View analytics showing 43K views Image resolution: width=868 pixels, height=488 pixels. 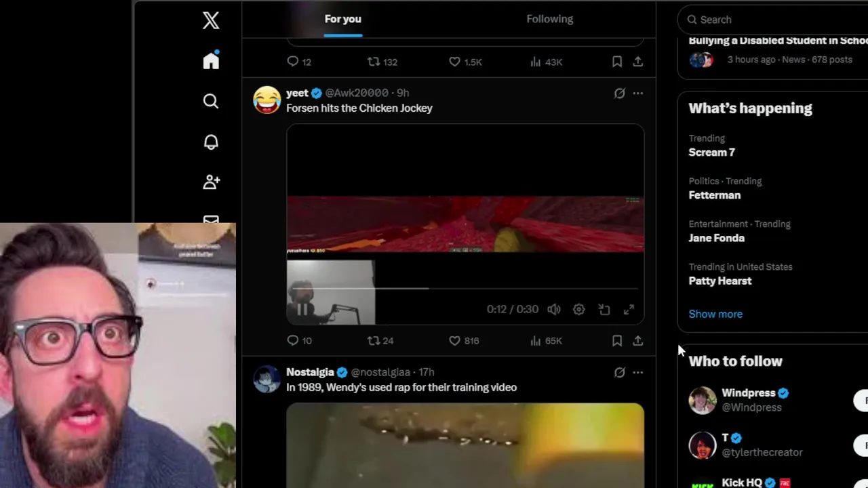[546, 62]
